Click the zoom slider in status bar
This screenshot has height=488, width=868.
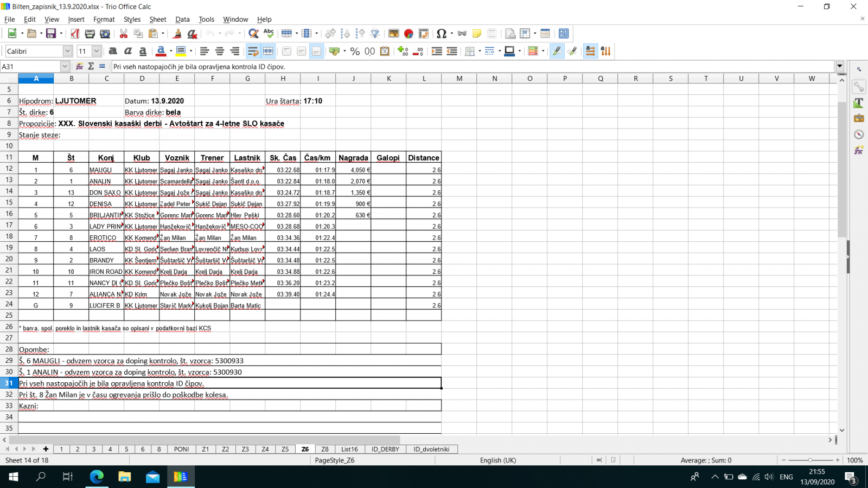point(810,460)
